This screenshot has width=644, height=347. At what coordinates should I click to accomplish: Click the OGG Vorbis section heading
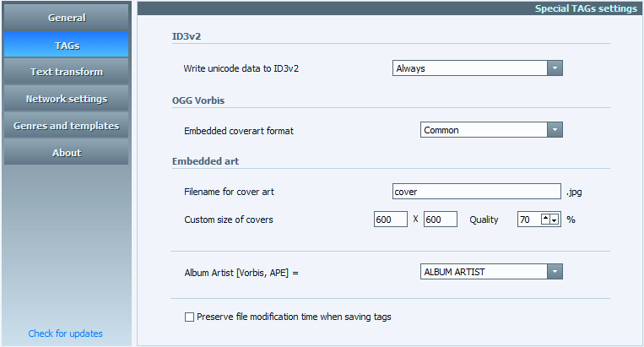198,100
